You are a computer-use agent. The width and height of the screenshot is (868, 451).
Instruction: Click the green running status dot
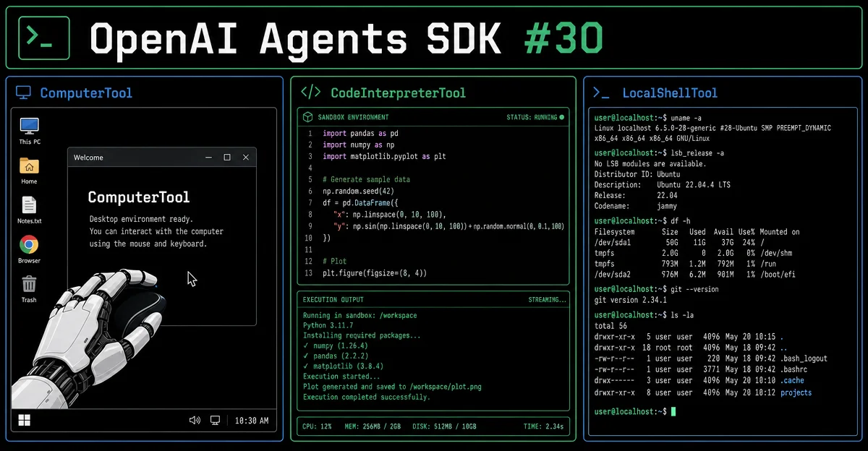562,116
